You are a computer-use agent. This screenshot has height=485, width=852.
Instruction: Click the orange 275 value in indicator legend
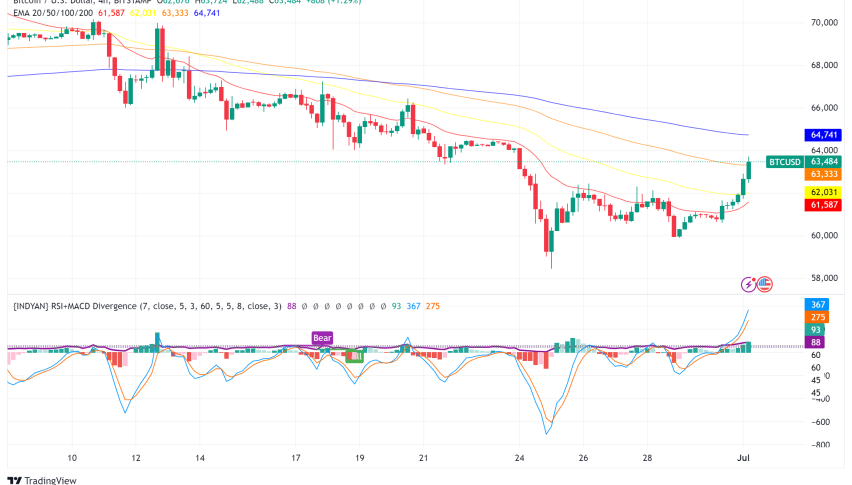click(x=433, y=306)
